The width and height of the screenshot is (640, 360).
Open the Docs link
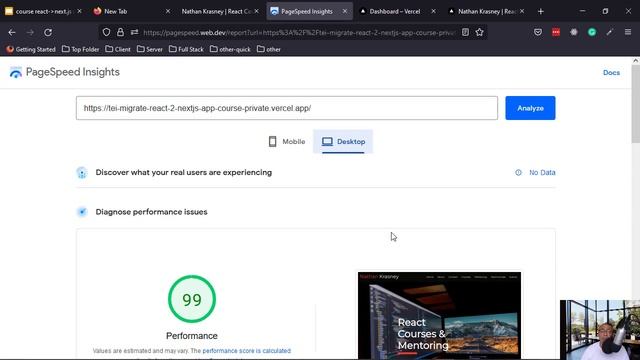[611, 73]
